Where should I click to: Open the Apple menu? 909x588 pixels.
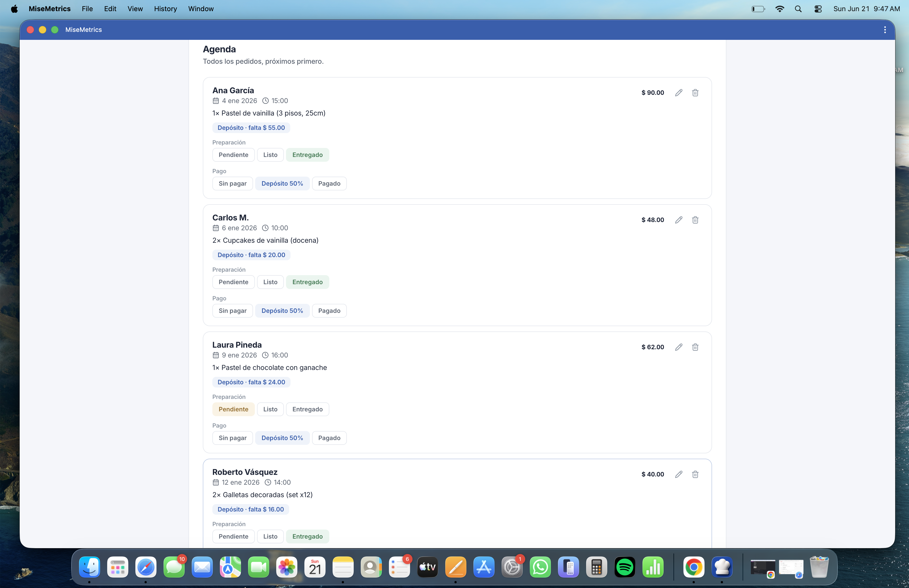(x=14, y=9)
